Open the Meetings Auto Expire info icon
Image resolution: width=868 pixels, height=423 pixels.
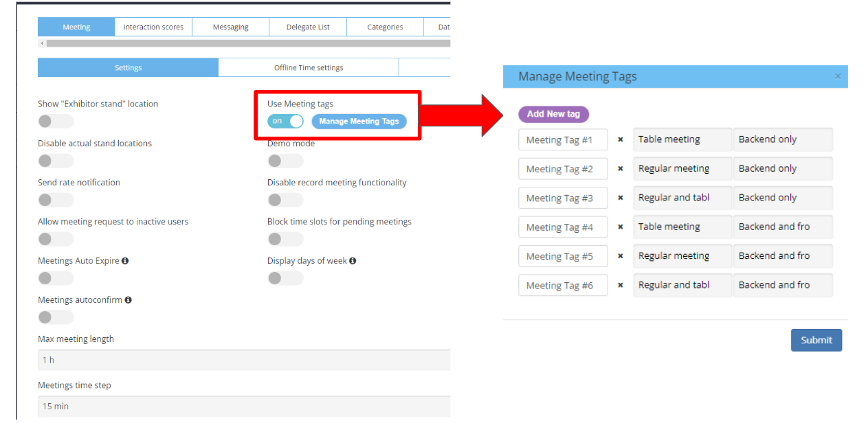click(125, 261)
